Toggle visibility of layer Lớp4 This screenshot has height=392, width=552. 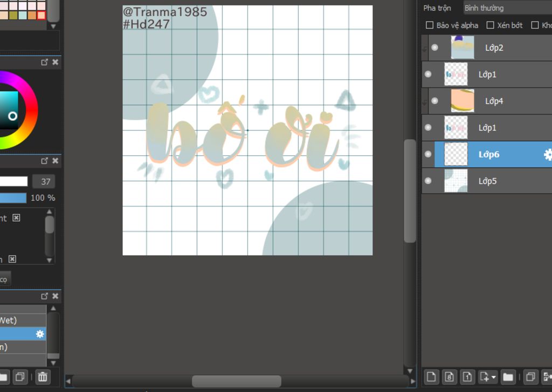pos(435,101)
